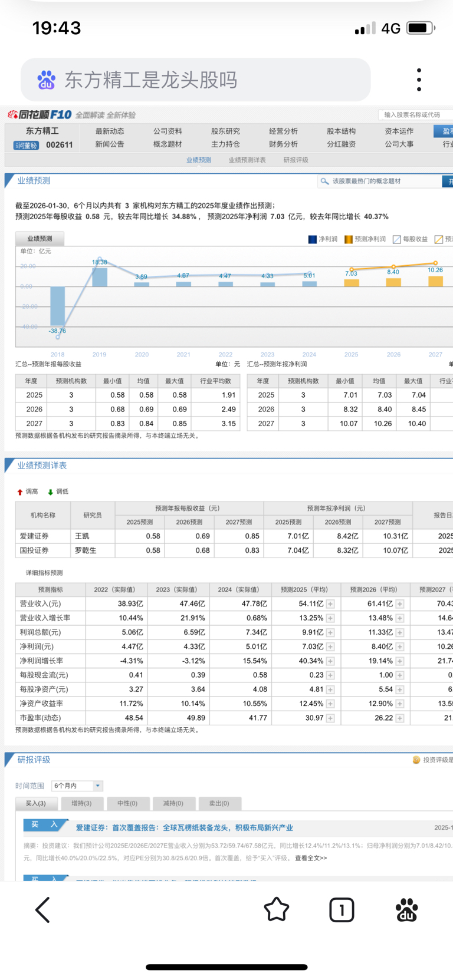Image resolution: width=453 pixels, height=980 pixels.
Task: Open the three-dot browser menu
Action: click(x=419, y=80)
